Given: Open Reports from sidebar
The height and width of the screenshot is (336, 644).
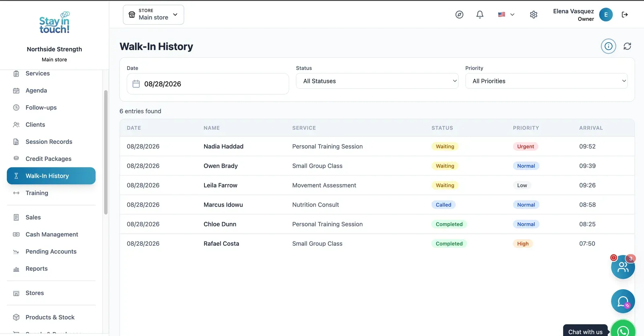Looking at the screenshot, I should [x=51, y=269].
